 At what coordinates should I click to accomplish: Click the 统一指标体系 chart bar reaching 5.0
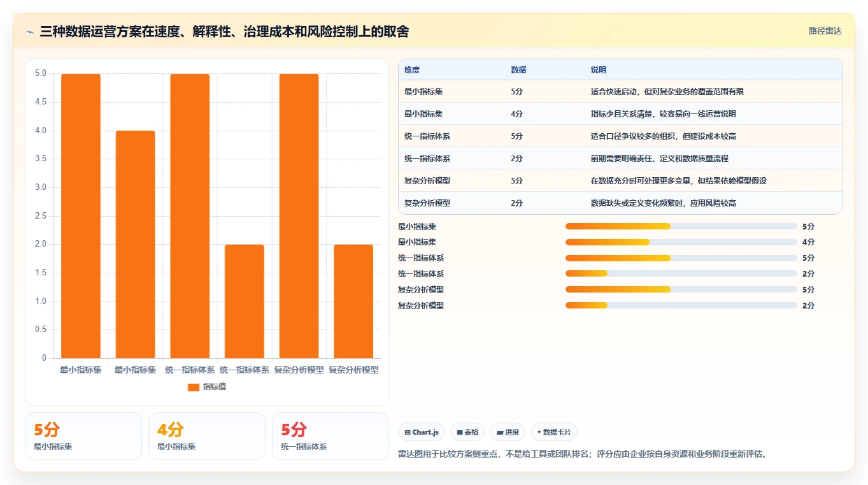click(x=190, y=216)
